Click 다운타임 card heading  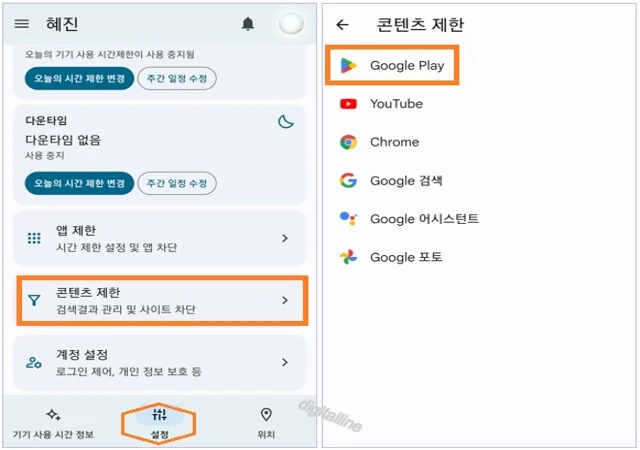click(x=46, y=120)
